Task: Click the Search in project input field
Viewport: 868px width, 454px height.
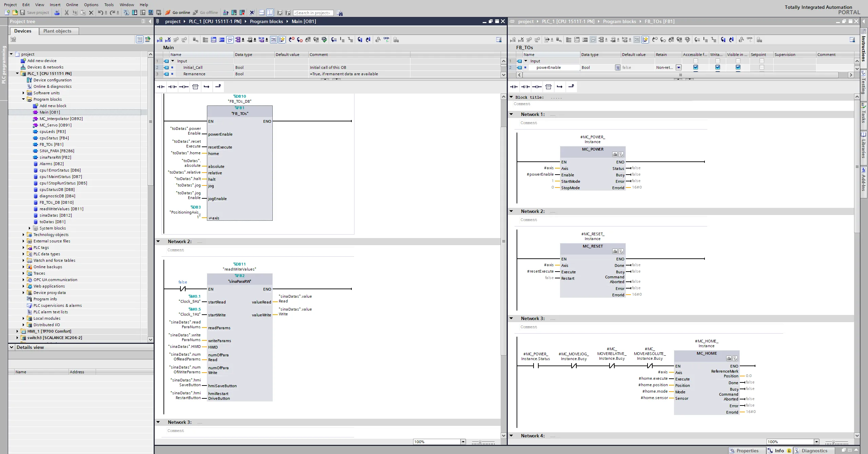Action: coord(313,13)
